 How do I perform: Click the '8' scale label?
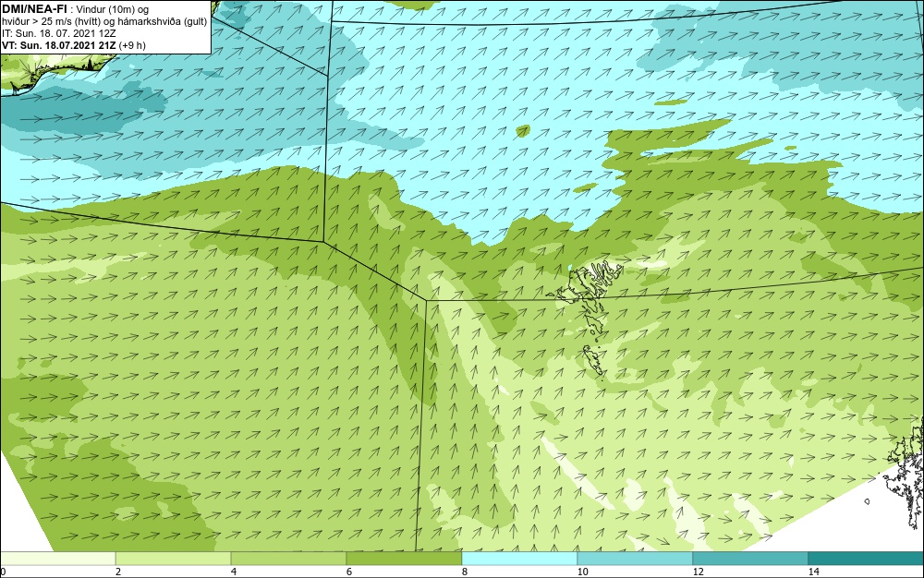coord(465,572)
